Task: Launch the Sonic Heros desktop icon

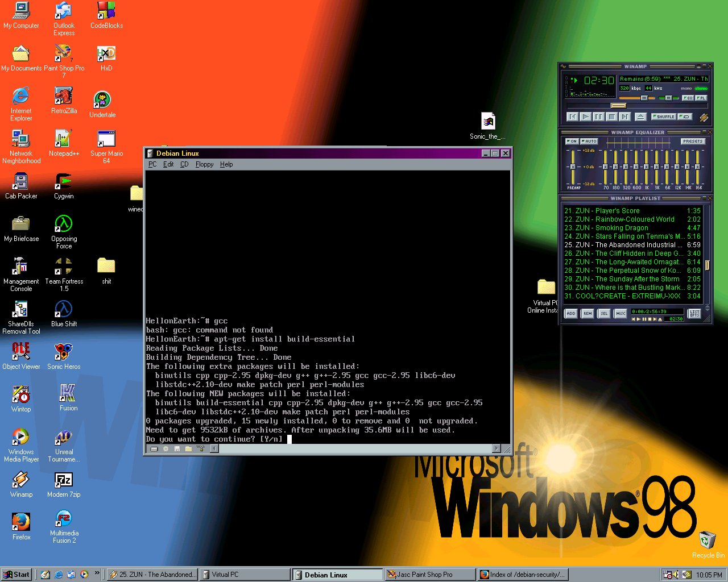Action: [64, 356]
